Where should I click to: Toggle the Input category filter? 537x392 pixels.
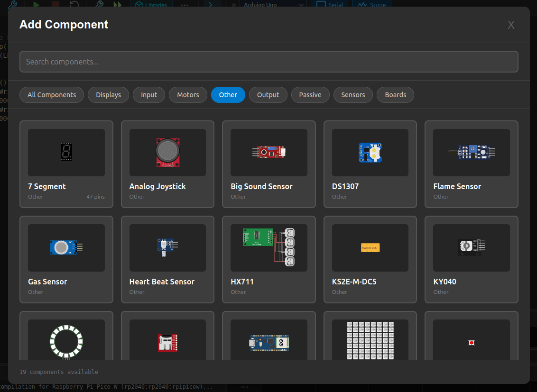149,95
